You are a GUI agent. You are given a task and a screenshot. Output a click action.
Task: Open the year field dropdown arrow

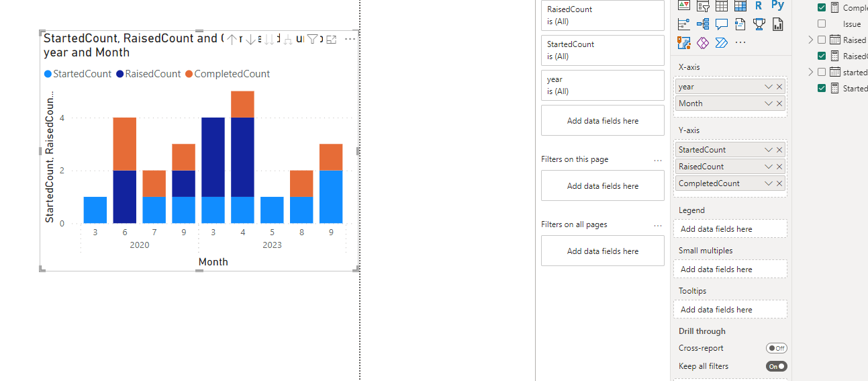[x=769, y=87]
